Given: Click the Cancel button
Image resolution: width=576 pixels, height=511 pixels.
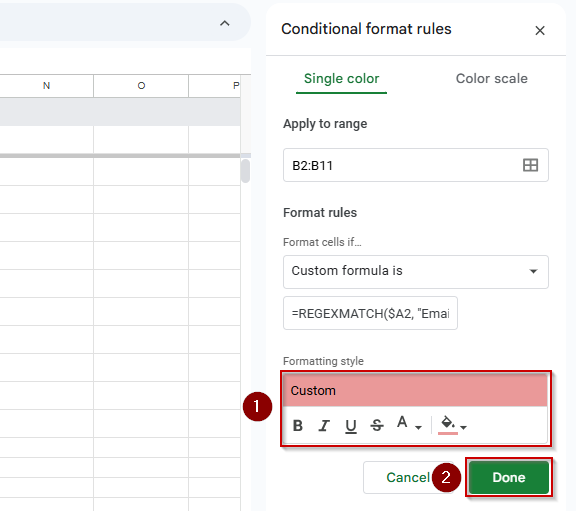Looking at the screenshot, I should [408, 477].
